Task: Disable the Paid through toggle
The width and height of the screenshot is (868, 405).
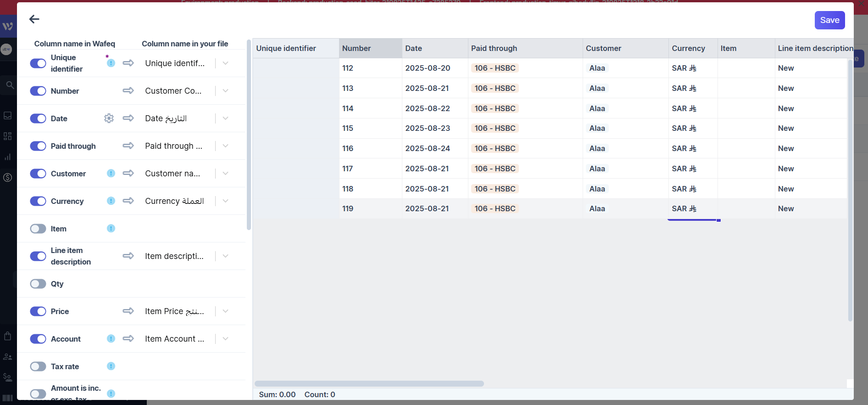Action: tap(38, 146)
